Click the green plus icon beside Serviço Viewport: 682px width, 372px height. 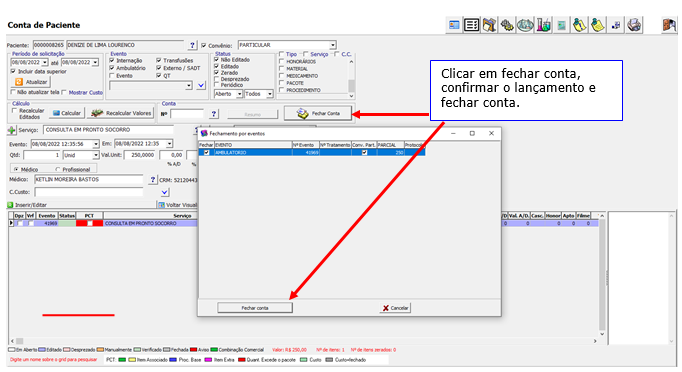pyautogui.click(x=12, y=130)
